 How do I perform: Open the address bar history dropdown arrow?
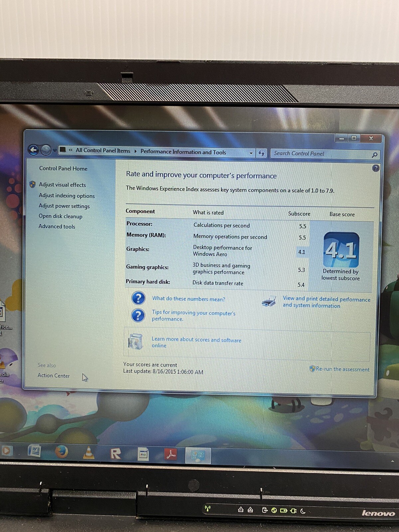[x=251, y=153]
